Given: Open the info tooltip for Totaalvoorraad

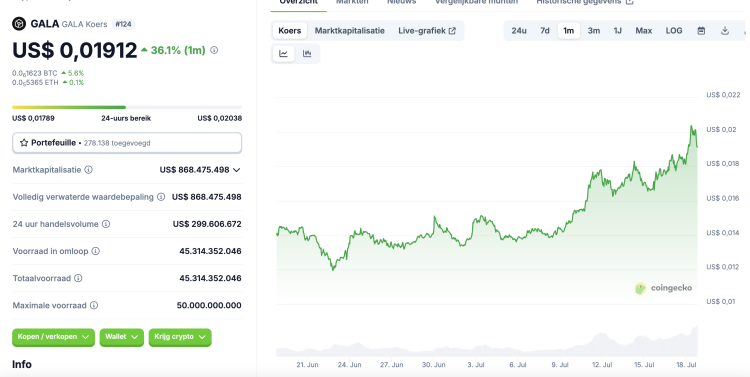Looking at the screenshot, I should 78,278.
